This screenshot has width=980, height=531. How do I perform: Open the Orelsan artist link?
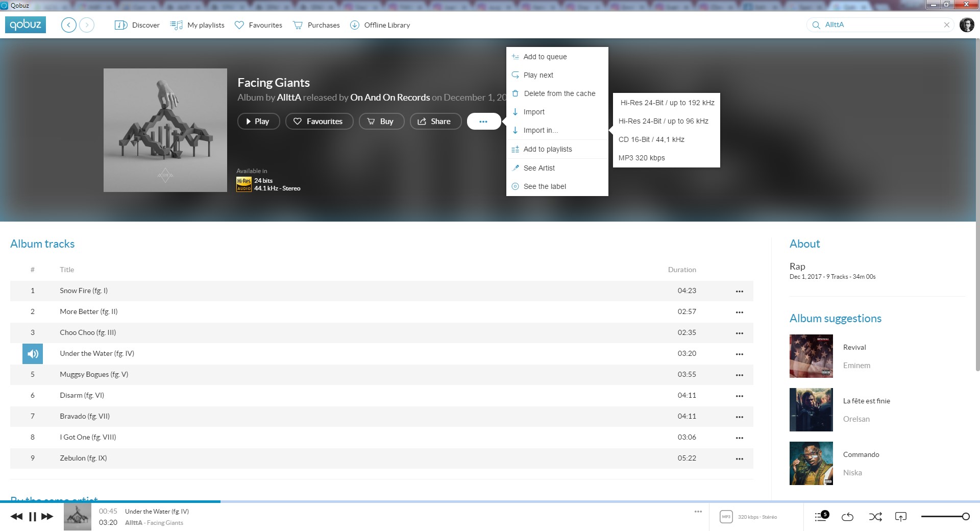tap(856, 419)
